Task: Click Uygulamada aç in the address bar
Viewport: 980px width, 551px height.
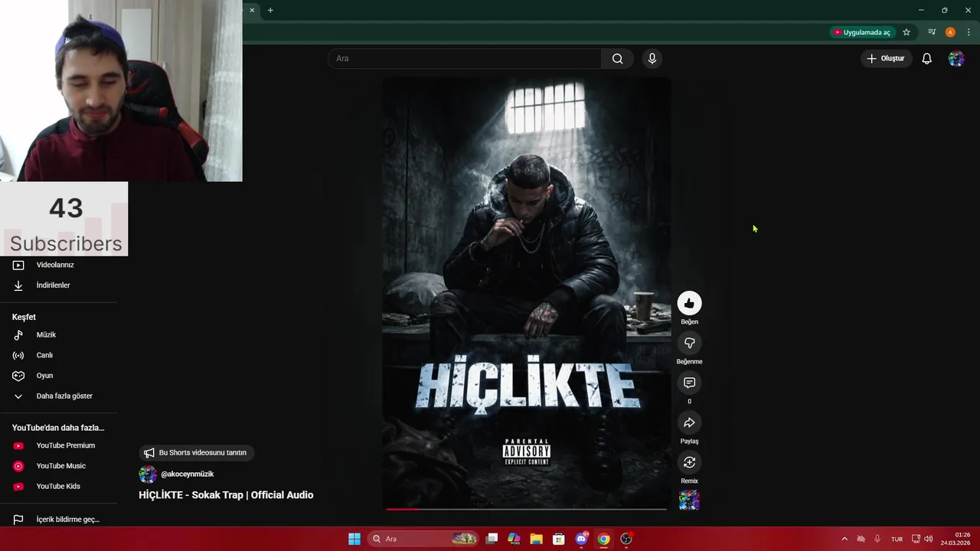Action: click(x=861, y=32)
